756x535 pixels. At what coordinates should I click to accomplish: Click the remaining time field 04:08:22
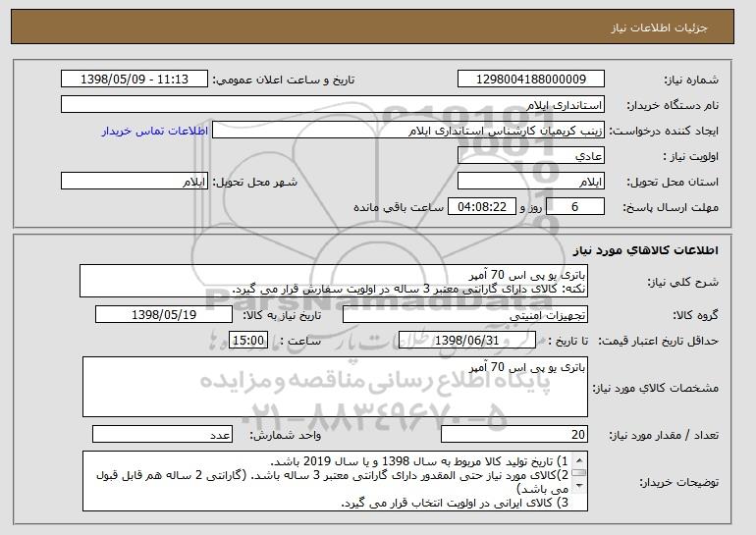(x=482, y=207)
